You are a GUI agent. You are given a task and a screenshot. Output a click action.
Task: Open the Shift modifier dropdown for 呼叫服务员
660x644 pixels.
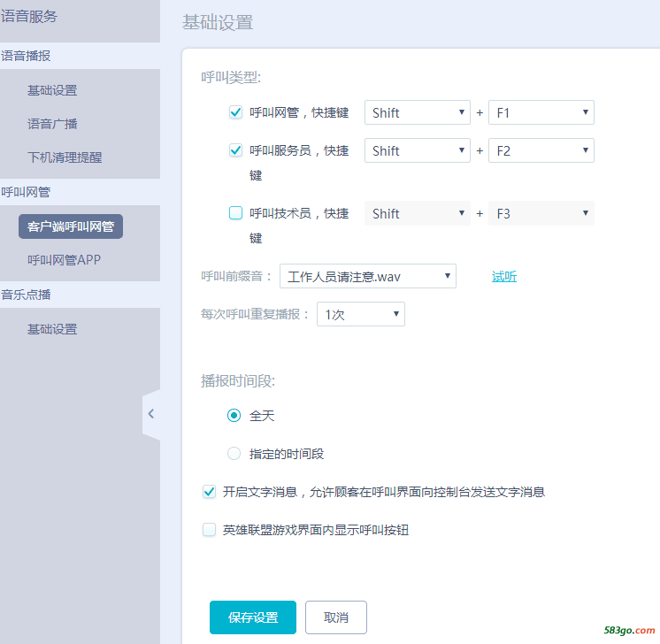coord(417,150)
